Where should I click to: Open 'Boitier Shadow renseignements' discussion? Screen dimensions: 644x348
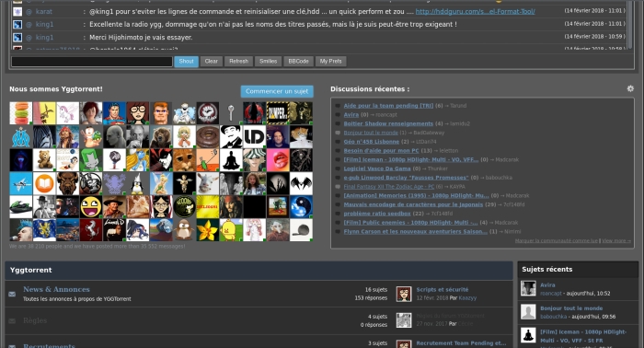388,123
